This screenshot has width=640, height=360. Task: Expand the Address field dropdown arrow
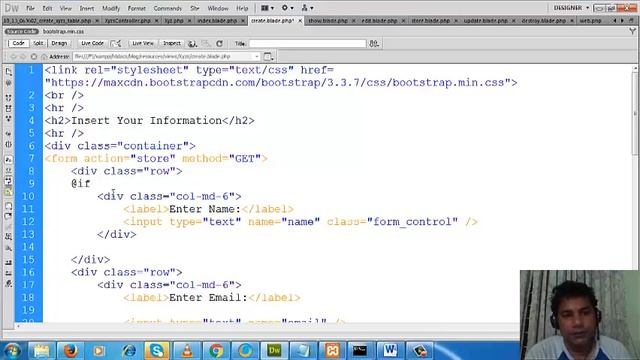point(257,56)
